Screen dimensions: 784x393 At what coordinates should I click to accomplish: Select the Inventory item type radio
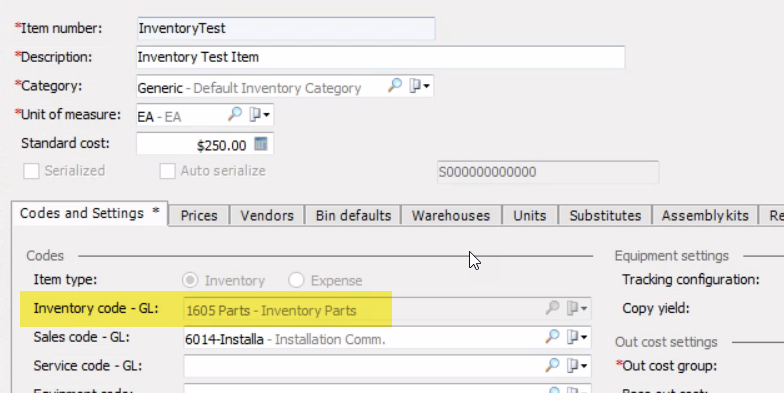coord(190,280)
